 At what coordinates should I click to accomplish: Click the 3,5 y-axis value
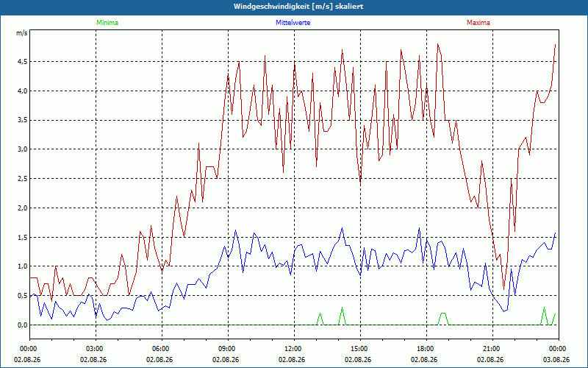(23, 120)
